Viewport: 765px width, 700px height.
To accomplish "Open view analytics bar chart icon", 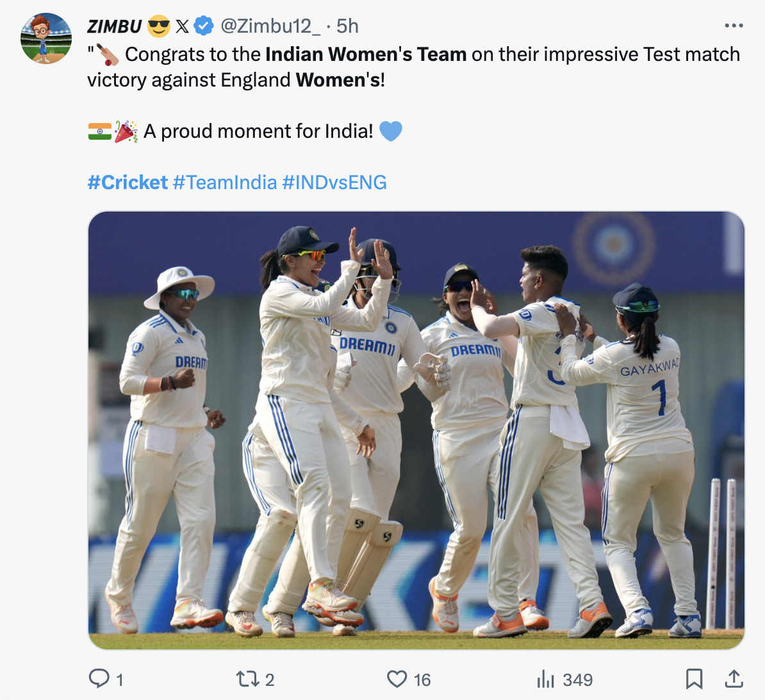I will point(545,679).
